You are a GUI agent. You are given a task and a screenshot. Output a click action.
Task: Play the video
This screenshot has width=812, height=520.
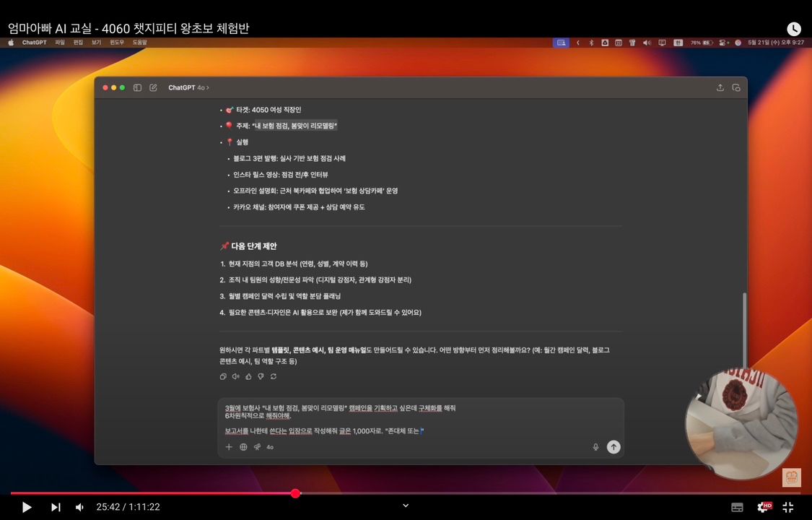point(27,507)
